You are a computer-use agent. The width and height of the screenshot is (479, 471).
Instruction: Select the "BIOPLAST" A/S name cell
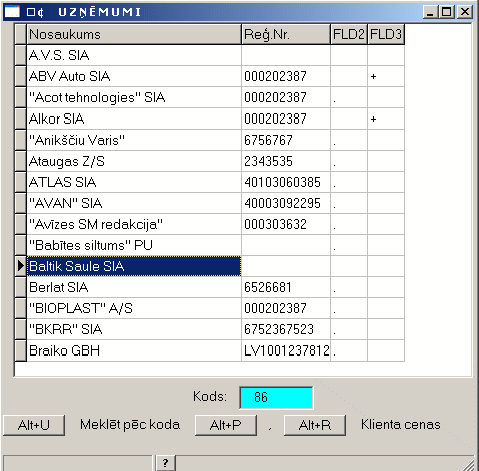(134, 308)
